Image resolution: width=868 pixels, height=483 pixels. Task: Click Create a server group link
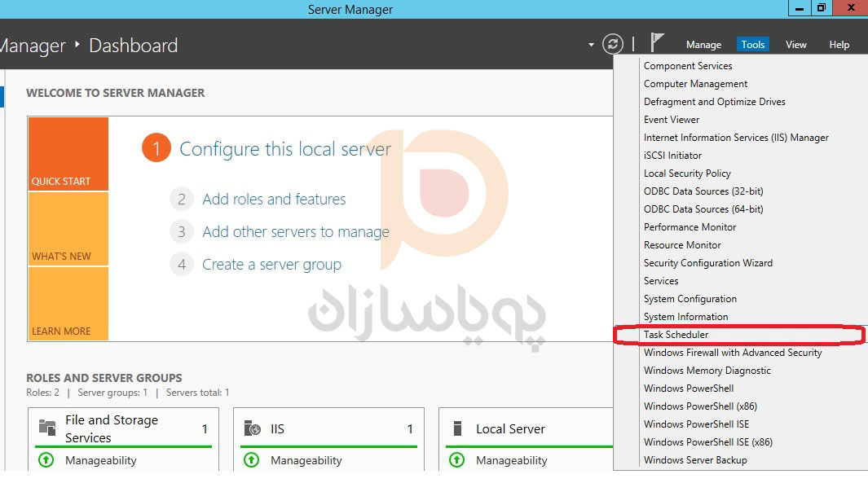(x=271, y=265)
